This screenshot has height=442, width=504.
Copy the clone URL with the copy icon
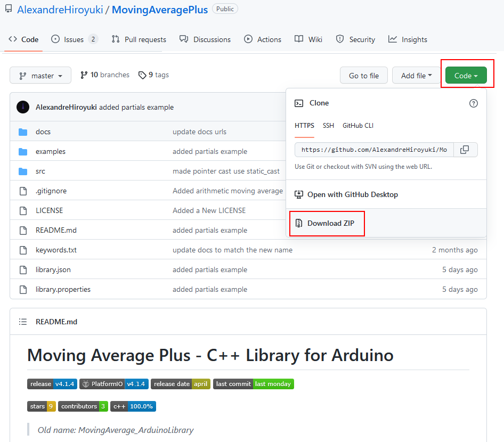465,150
